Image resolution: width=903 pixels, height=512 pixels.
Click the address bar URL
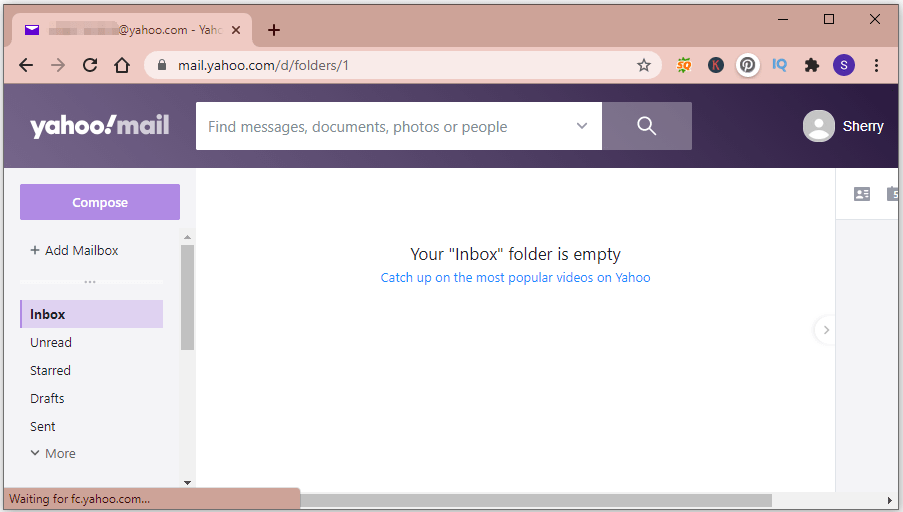[263, 65]
